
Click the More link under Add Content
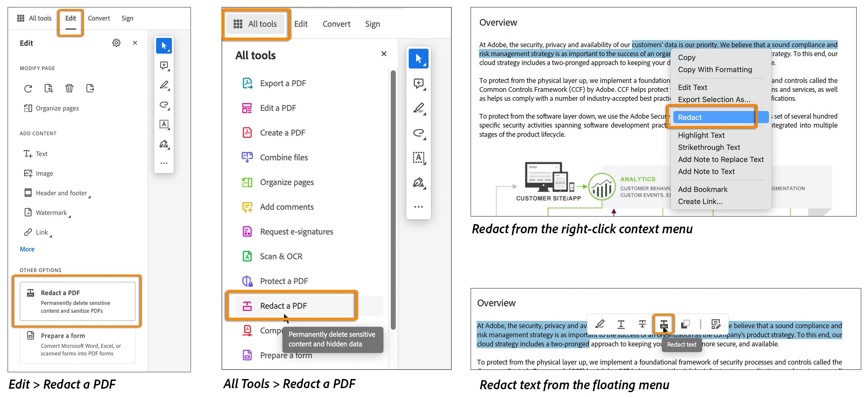pyautogui.click(x=27, y=249)
